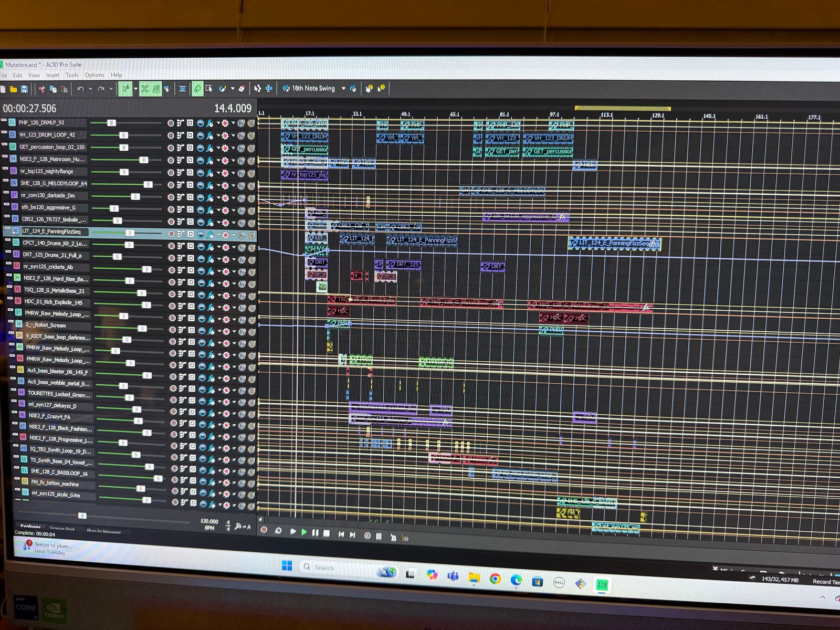
Task: Click the Cut scissors icon in toolbar
Action: (x=42, y=89)
